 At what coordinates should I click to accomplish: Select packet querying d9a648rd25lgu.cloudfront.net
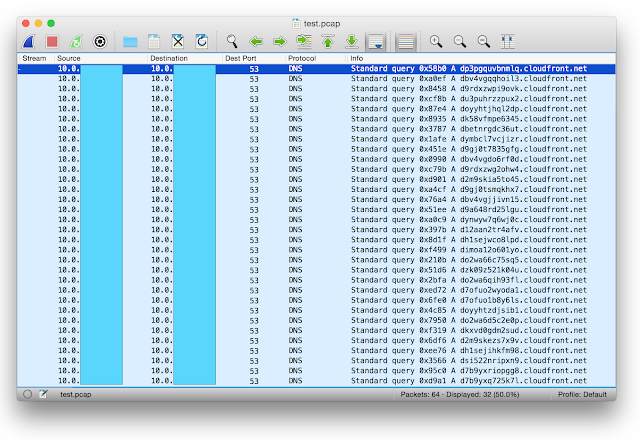(x=316, y=209)
